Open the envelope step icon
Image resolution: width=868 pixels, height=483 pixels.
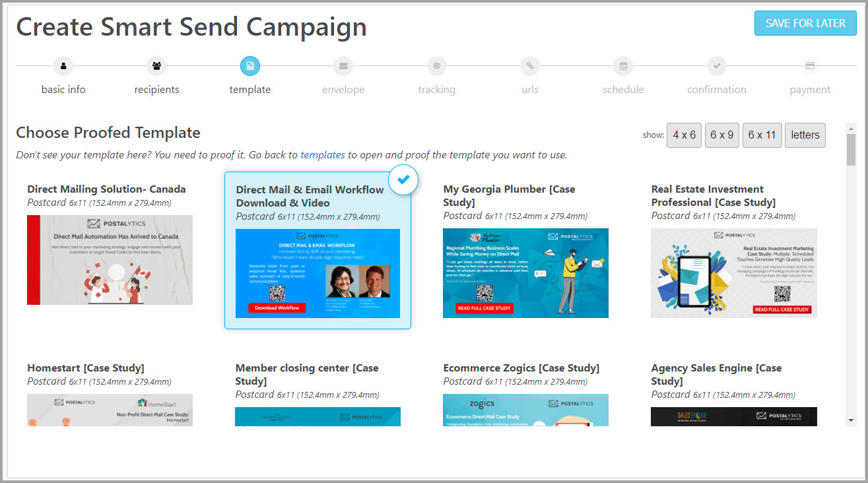(x=343, y=66)
